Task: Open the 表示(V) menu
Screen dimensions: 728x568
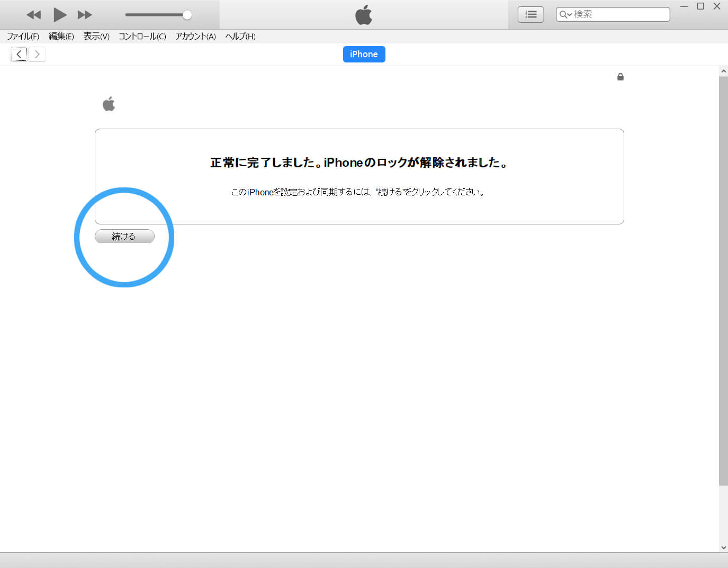Action: click(x=96, y=37)
